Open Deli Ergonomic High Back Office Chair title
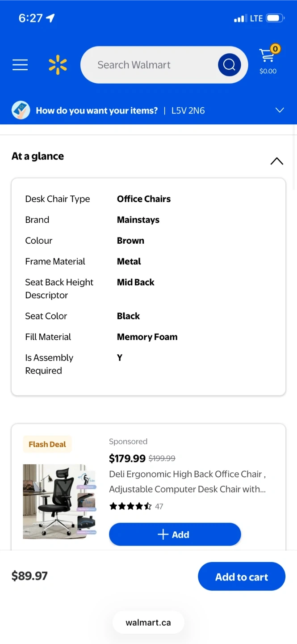 click(x=188, y=481)
